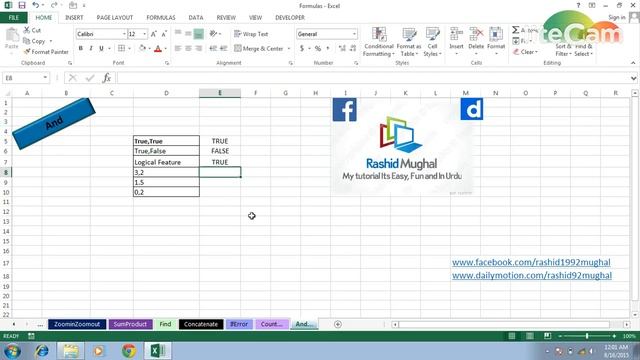Image resolution: width=640 pixels, height=360 pixels.
Task: Expand the Name Box dropdown
Action: click(x=45, y=78)
